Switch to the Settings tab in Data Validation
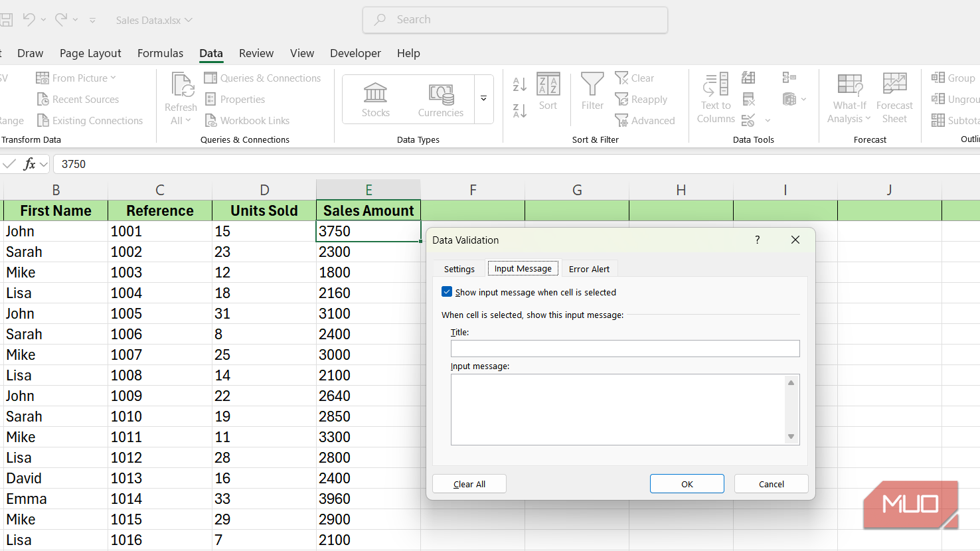The image size is (980, 551). click(x=459, y=269)
